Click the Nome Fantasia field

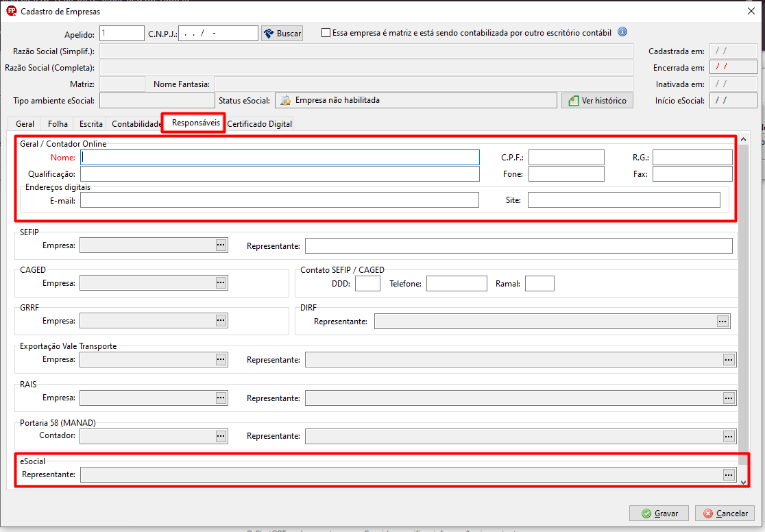pyautogui.click(x=424, y=84)
